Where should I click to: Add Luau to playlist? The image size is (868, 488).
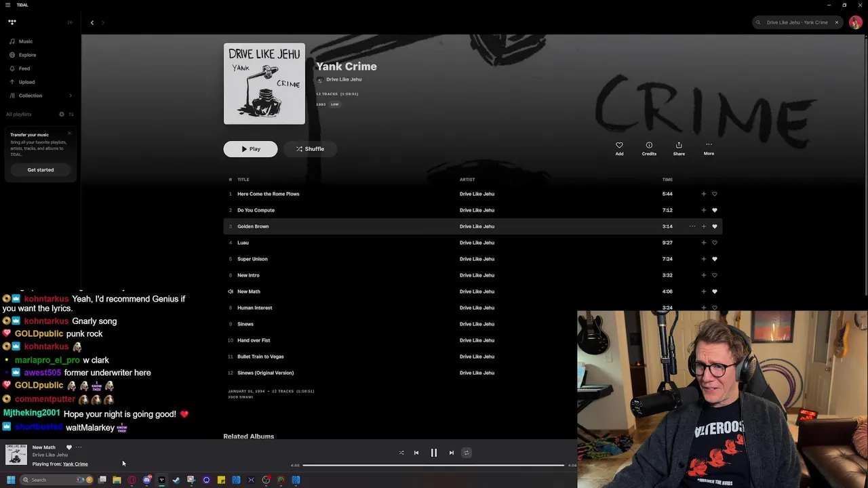coord(704,243)
